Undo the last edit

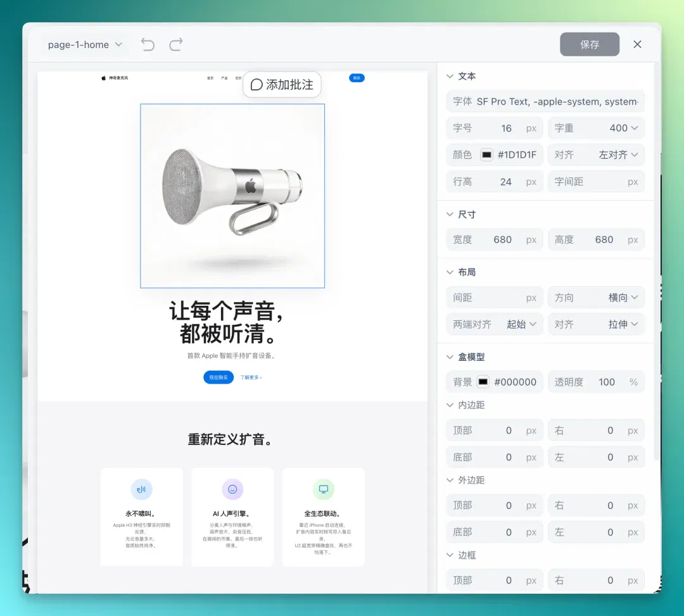coord(148,44)
